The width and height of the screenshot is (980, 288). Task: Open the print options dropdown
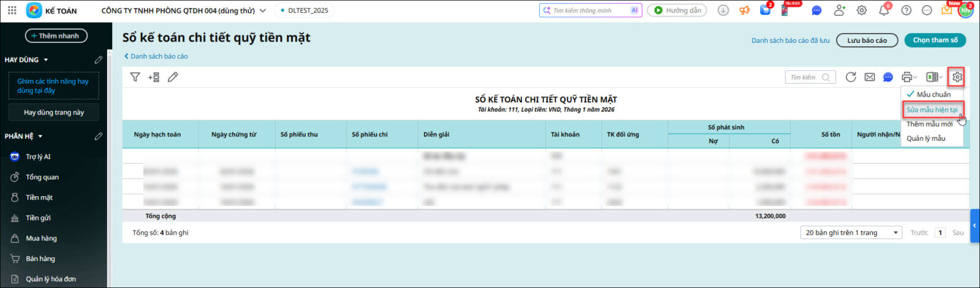(909, 77)
